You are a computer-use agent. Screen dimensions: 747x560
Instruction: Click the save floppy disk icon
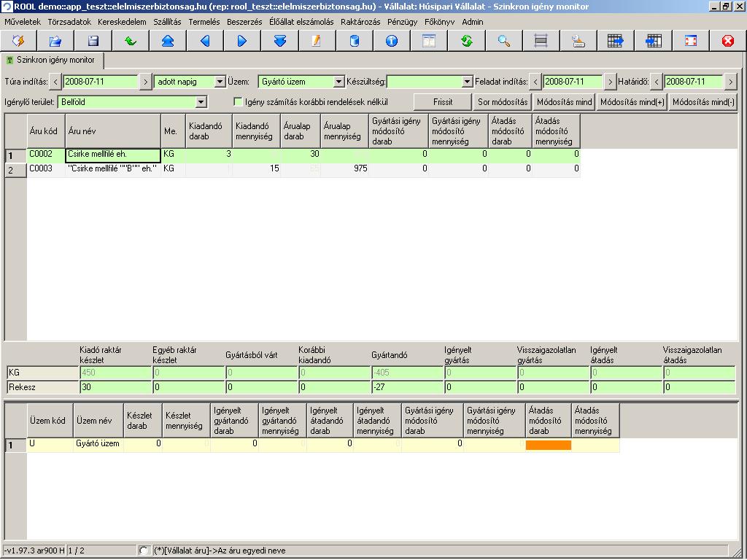[93, 41]
